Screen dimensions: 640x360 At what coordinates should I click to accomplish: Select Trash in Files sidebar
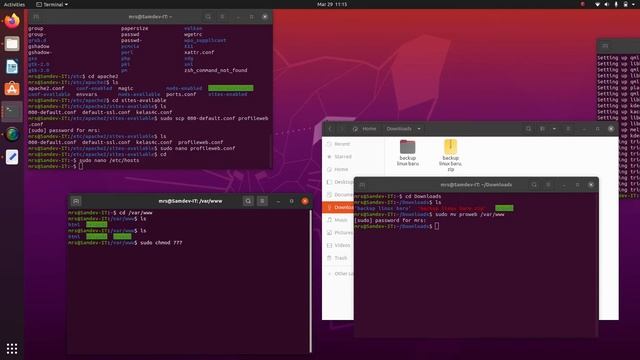click(339, 258)
